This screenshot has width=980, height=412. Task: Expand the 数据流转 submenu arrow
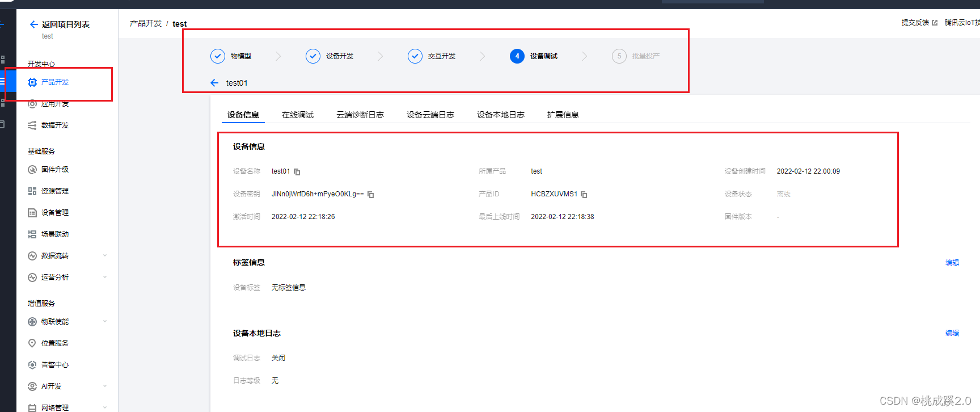click(105, 256)
